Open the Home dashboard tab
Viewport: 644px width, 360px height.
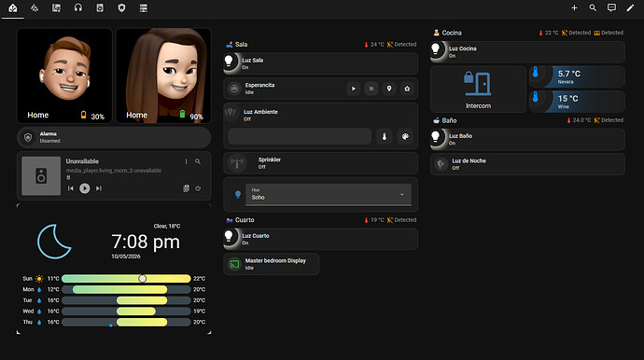13,7
